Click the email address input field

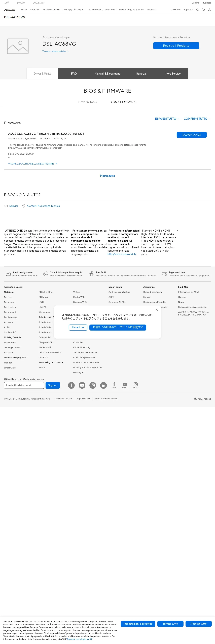24,385
